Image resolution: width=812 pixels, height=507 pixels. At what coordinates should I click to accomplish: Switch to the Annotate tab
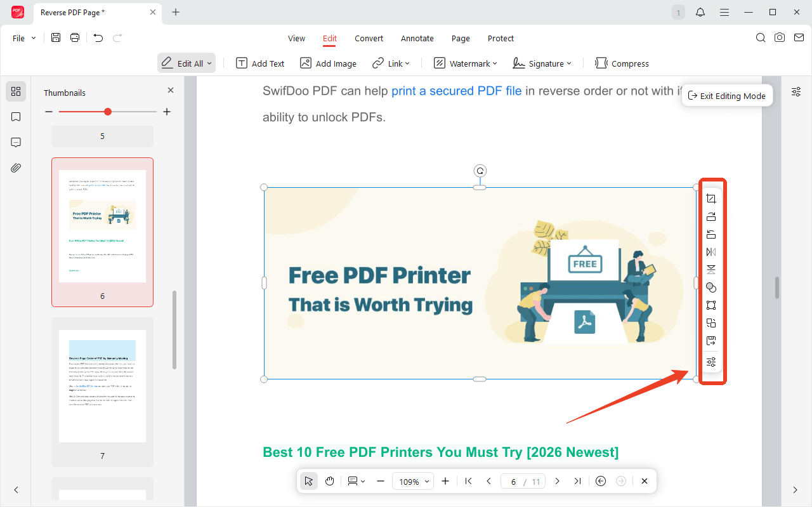(417, 38)
